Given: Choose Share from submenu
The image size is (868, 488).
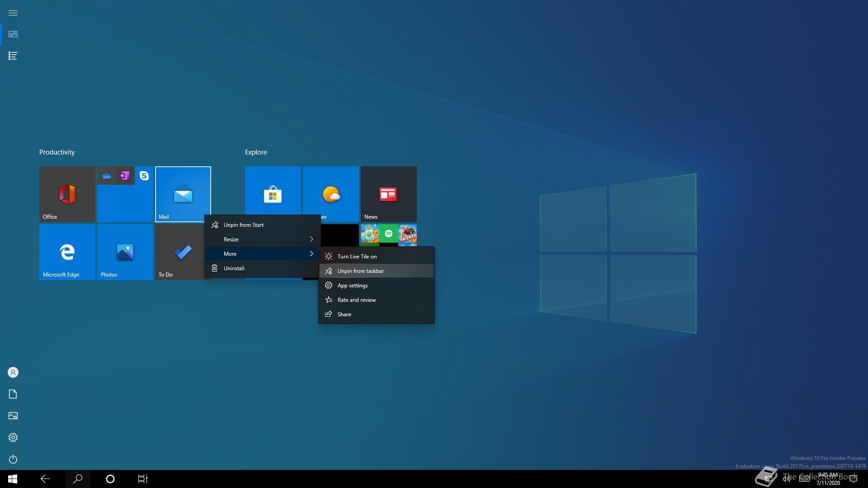Looking at the screenshot, I should coord(377,314).
